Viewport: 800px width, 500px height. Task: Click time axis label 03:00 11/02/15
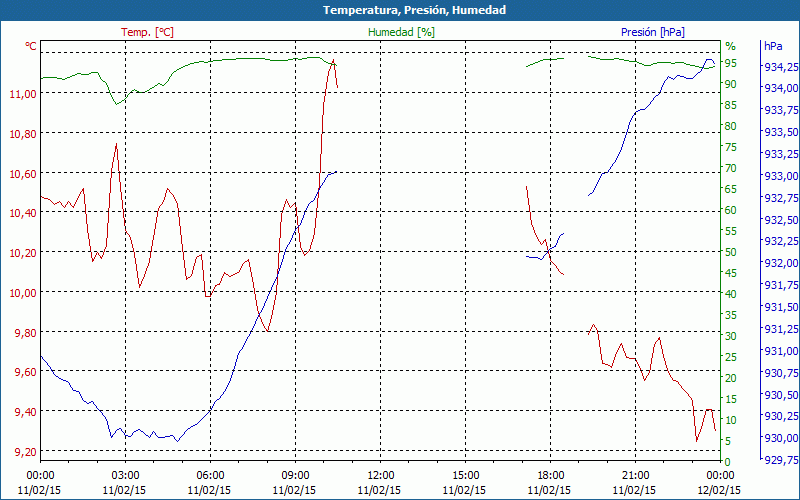click(x=124, y=483)
